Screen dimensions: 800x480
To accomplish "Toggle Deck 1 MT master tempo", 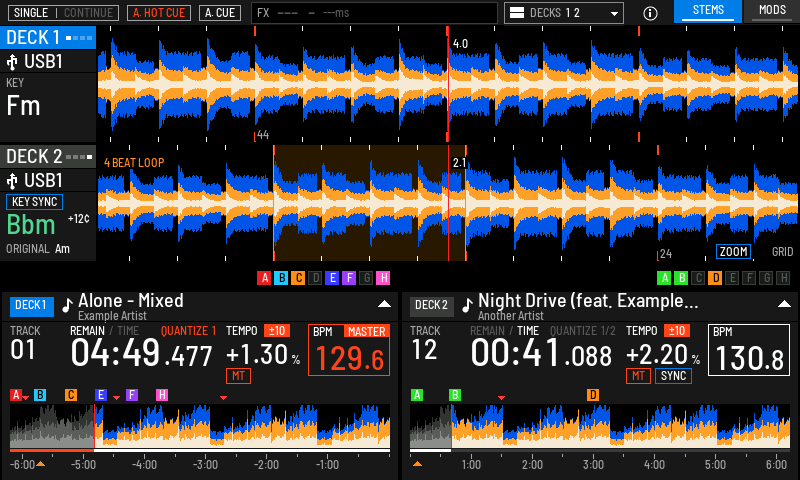I will click(238, 376).
